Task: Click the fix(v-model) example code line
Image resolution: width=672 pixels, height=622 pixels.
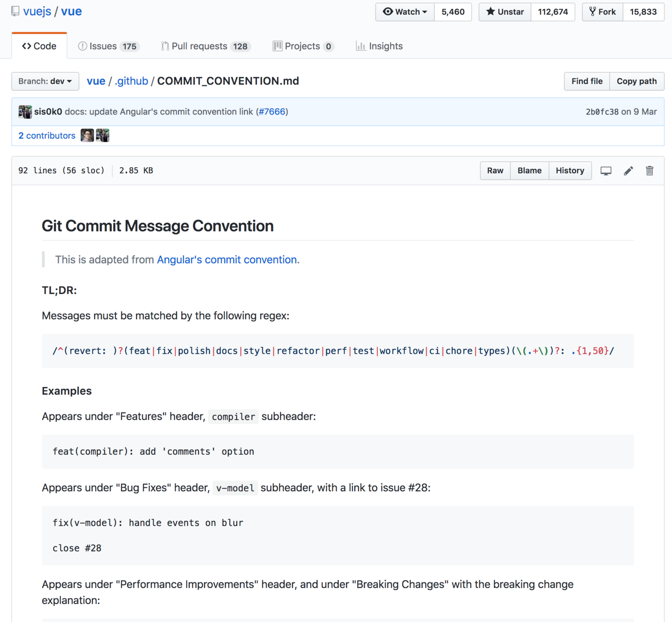Action: pos(148,523)
